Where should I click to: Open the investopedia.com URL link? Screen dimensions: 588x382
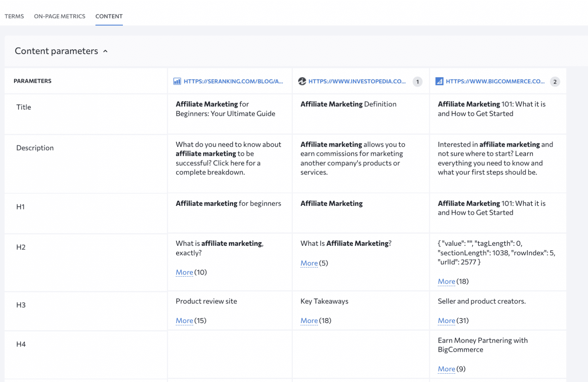[357, 81]
